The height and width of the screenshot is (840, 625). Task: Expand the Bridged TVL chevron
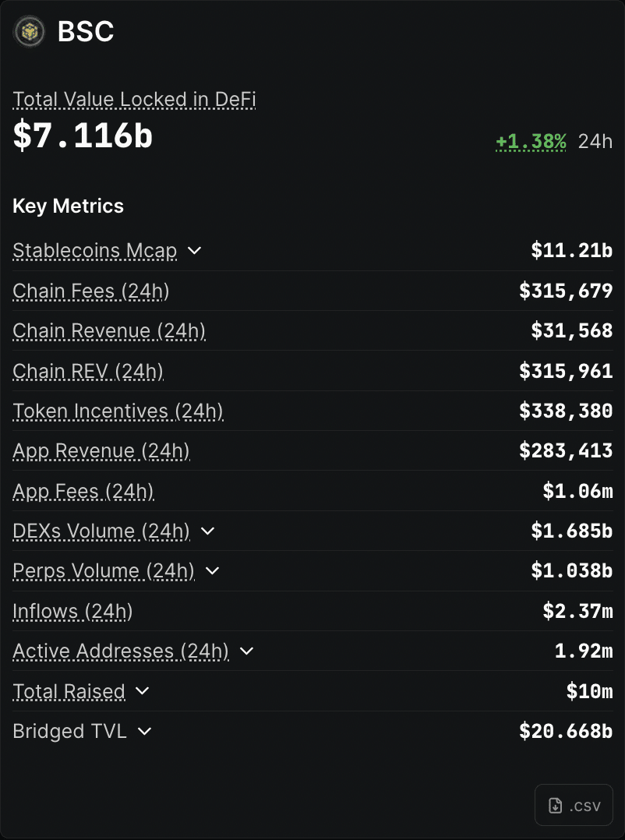tap(144, 732)
